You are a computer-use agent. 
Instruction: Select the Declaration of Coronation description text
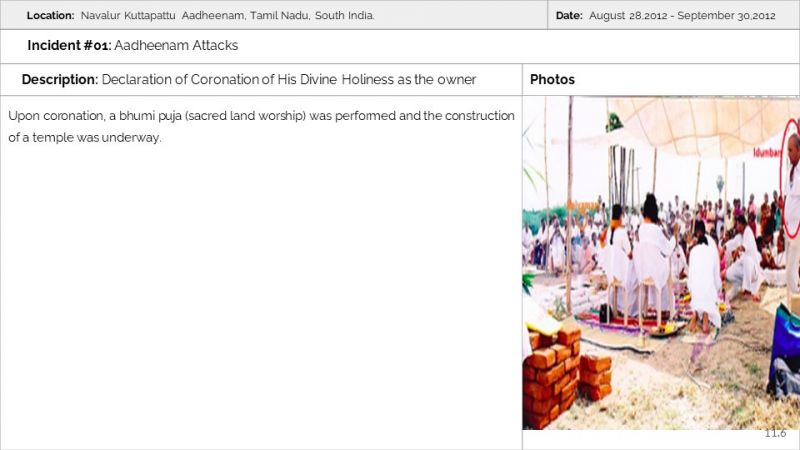(289, 80)
